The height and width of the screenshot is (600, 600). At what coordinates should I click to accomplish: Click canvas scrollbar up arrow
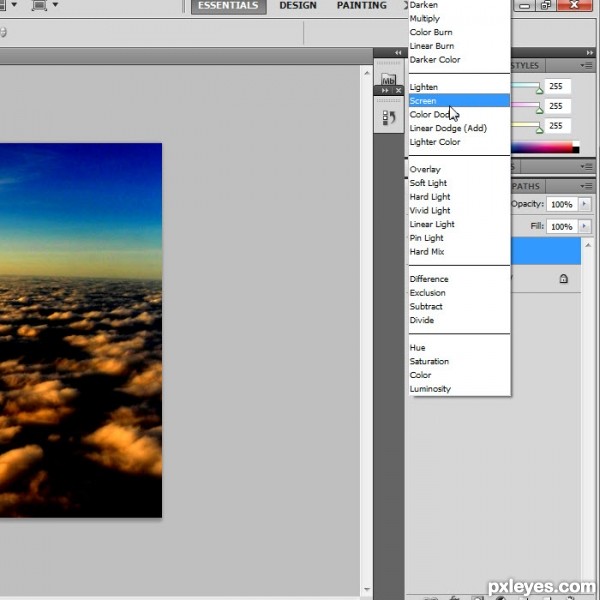(x=367, y=73)
